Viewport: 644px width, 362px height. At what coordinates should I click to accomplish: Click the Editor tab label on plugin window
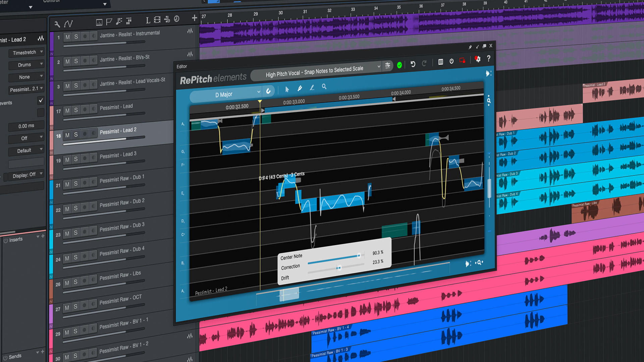pos(182,66)
